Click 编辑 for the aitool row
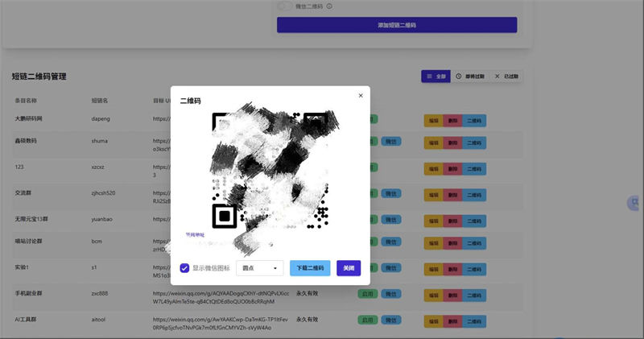This screenshot has width=644, height=339. click(434, 321)
